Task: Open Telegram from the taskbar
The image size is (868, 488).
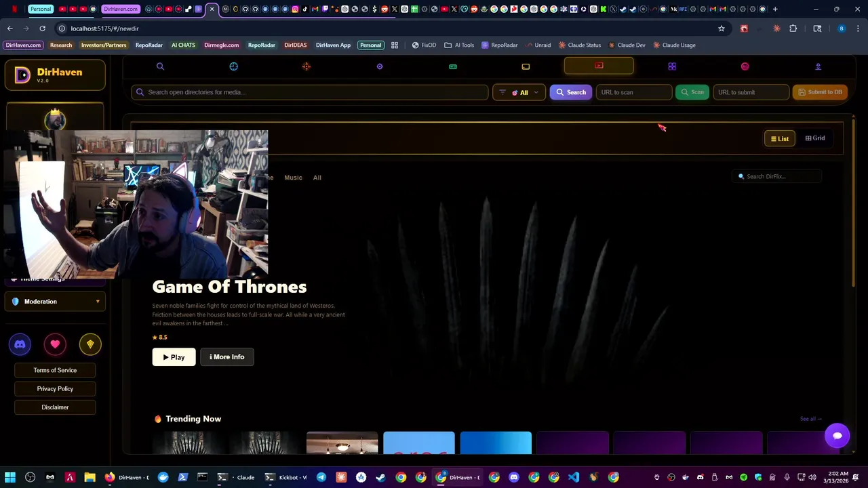Action: (x=321, y=477)
